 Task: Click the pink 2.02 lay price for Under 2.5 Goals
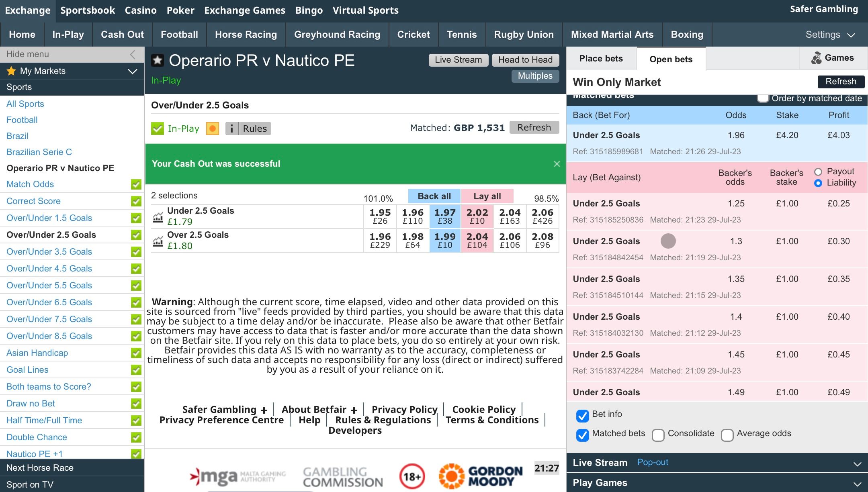pyautogui.click(x=477, y=216)
